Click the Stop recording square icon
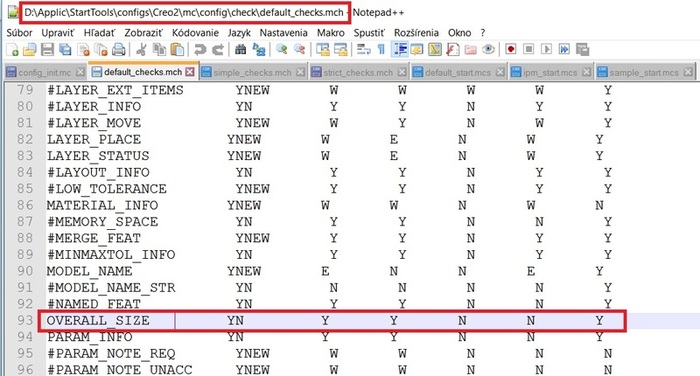700x376 pixels. coord(529,49)
